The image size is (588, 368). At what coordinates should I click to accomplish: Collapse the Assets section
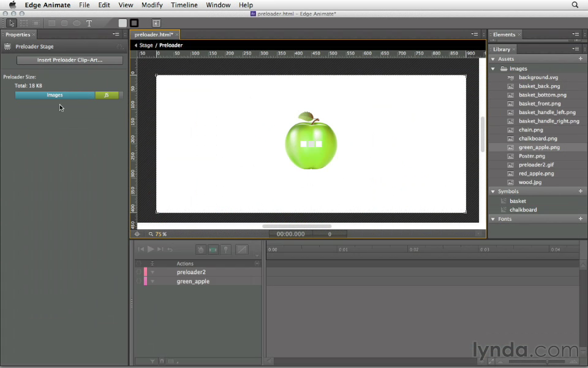494,59
